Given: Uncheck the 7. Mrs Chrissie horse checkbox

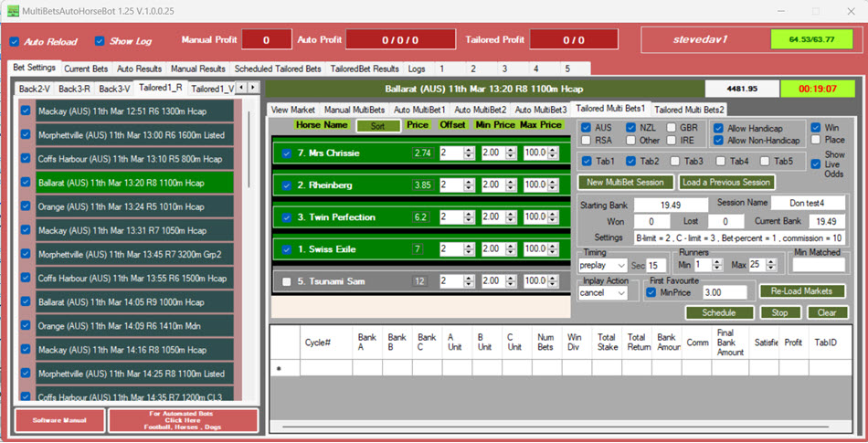Looking at the screenshot, I should (x=286, y=153).
